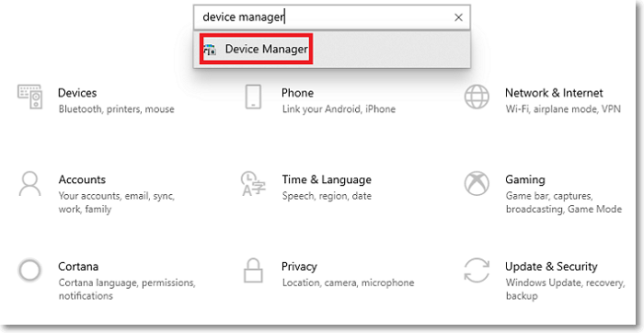This screenshot has height=333, width=644.
Task: Click the Devices keyboard and speaker icon
Action: [29, 97]
